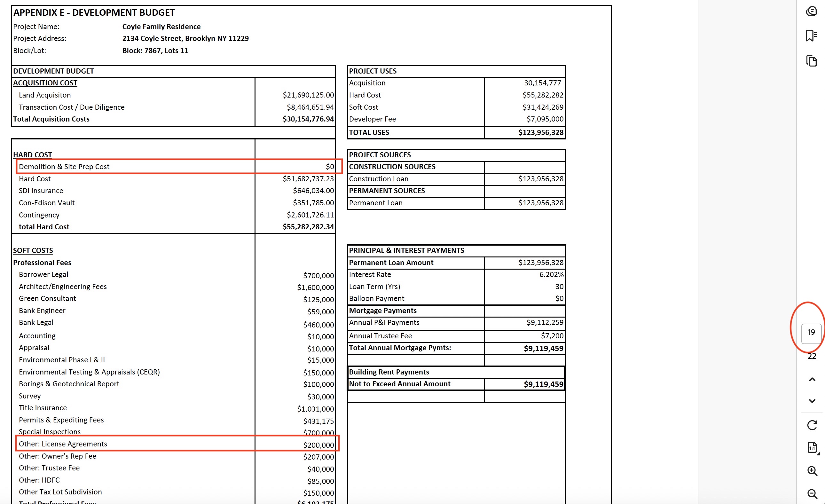The width and height of the screenshot is (825, 504).
Task: Open the page thumbnails panel icon
Action: [811, 61]
